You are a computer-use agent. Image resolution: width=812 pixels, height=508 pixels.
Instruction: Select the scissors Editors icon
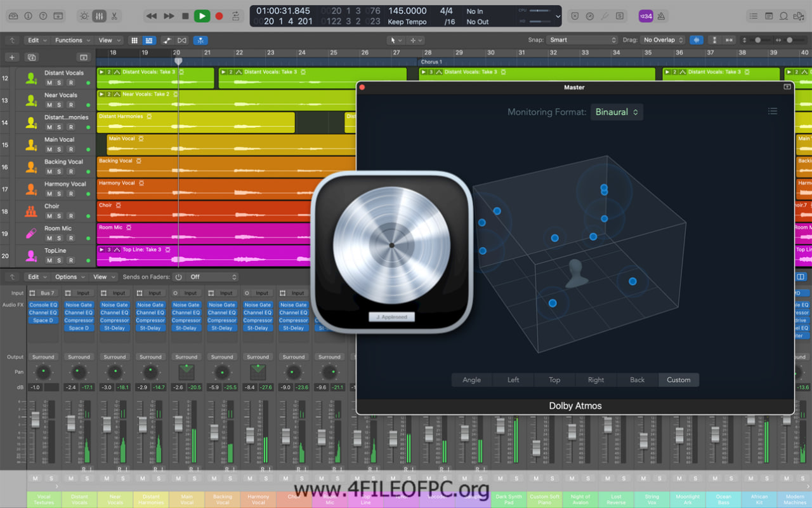(114, 16)
